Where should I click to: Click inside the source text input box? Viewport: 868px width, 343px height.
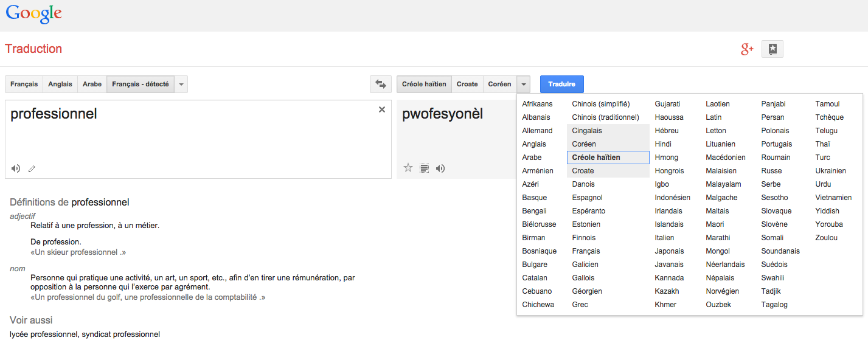(x=198, y=139)
